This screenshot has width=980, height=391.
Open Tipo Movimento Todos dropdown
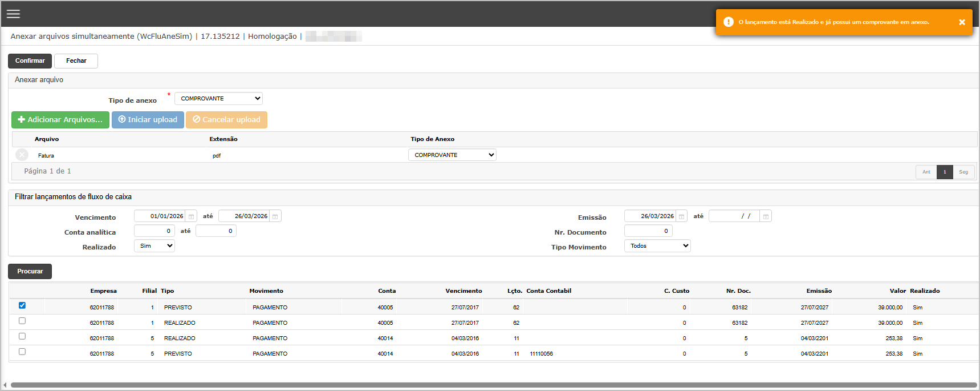(657, 246)
